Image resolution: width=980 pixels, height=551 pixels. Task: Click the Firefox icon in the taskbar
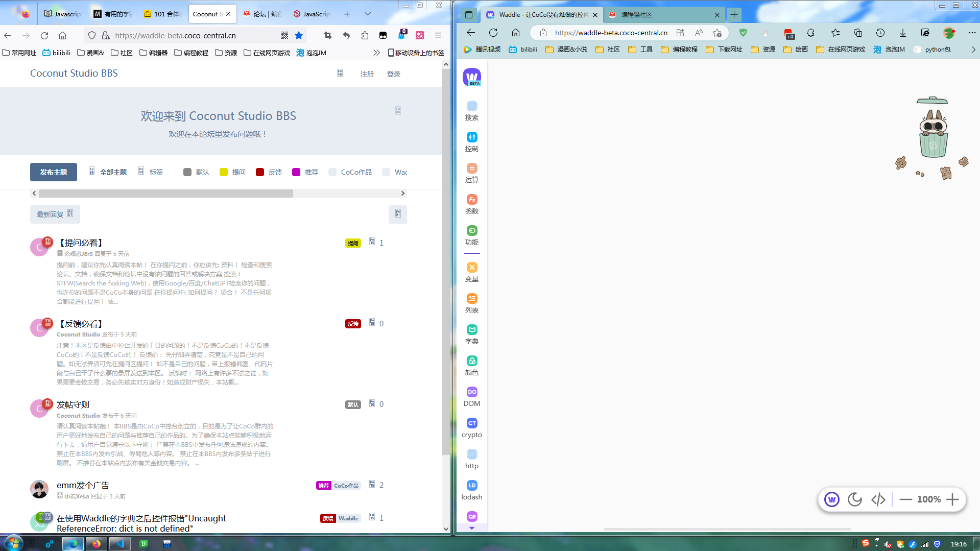pos(97,543)
